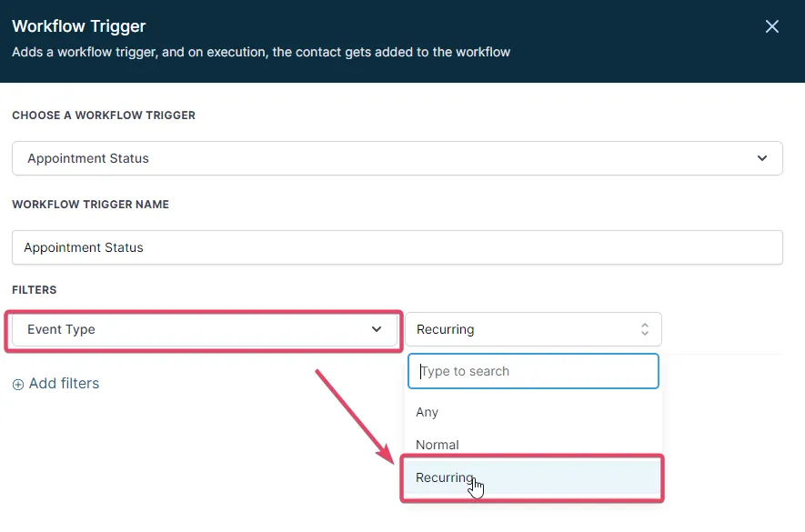This screenshot has width=805, height=532.
Task: Click the Add filters link
Action: (64, 384)
